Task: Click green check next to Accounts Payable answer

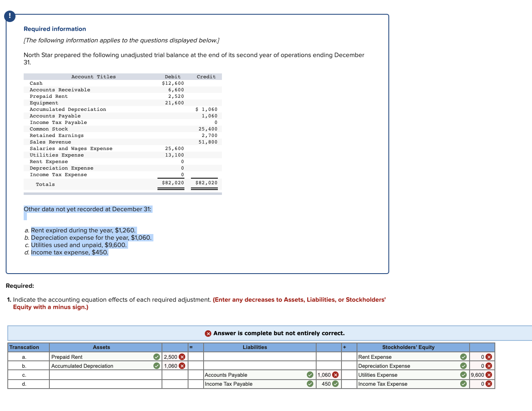Action: (310, 375)
